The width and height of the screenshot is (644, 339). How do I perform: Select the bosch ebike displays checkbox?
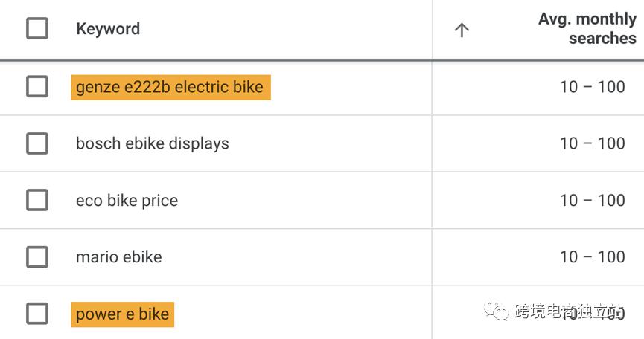click(37, 143)
